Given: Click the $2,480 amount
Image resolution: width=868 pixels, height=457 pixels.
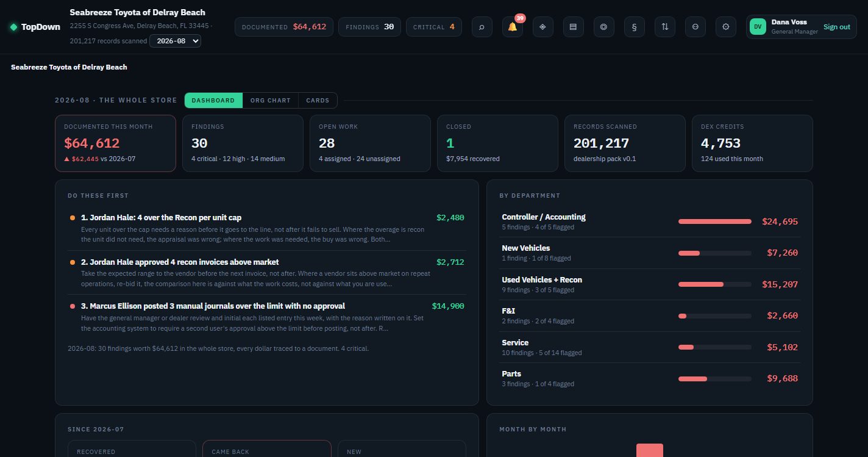Looking at the screenshot, I should point(450,217).
